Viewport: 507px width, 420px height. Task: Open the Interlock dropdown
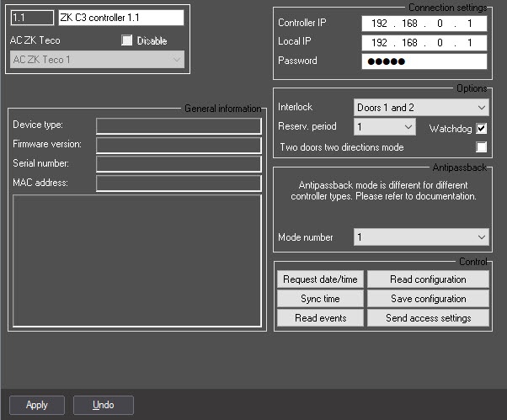[420, 108]
